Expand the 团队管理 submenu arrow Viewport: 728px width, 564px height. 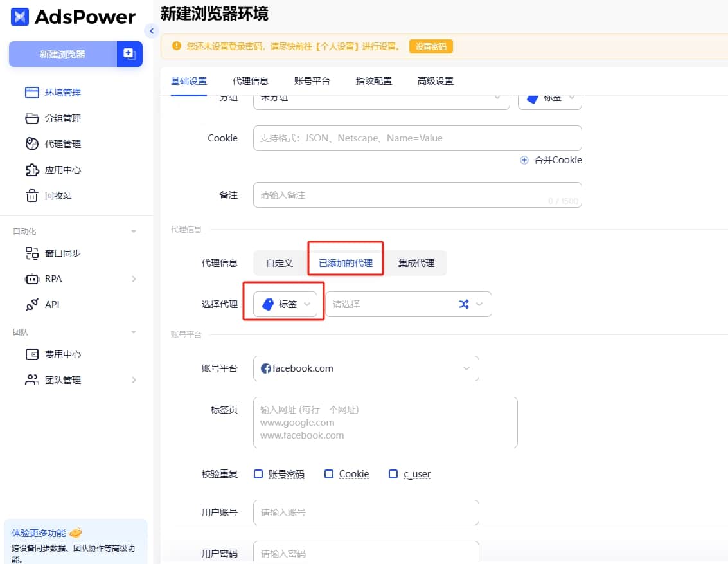click(134, 380)
